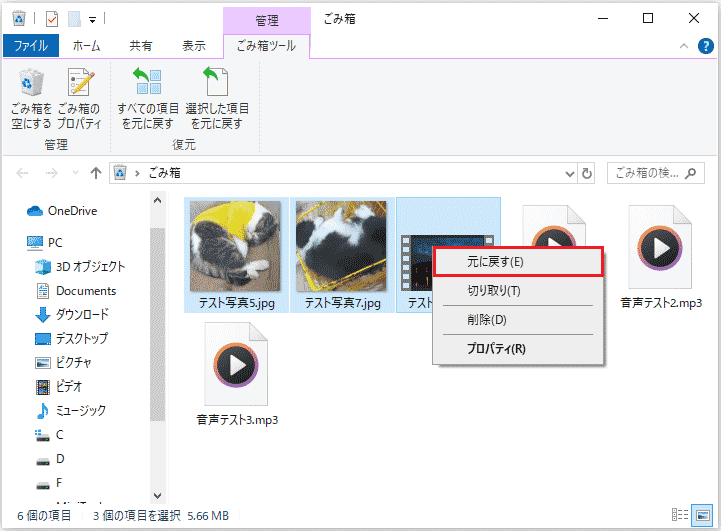Select ダウンロード in the navigation pane
The height and width of the screenshot is (531, 721).
82,315
